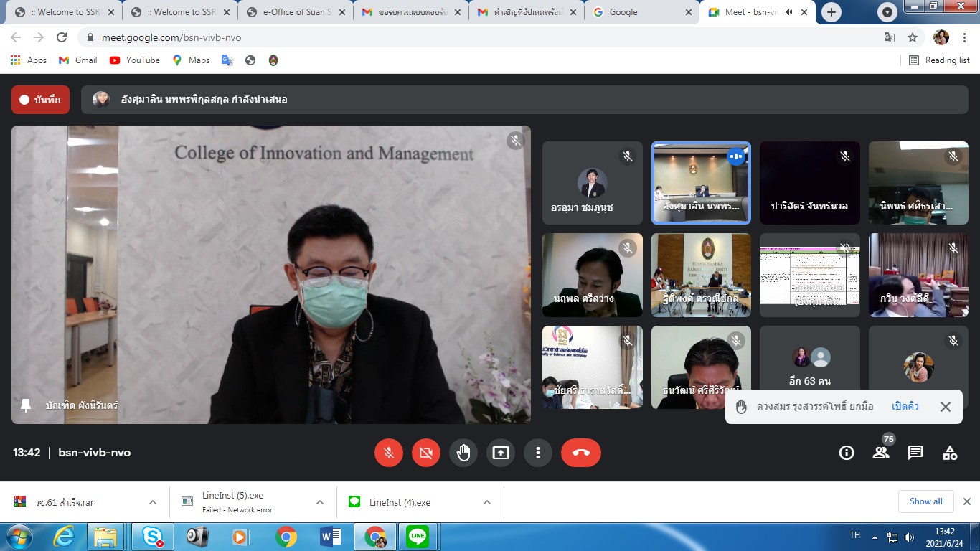Click the present screen icon
980x551 pixels.
pyautogui.click(x=500, y=453)
